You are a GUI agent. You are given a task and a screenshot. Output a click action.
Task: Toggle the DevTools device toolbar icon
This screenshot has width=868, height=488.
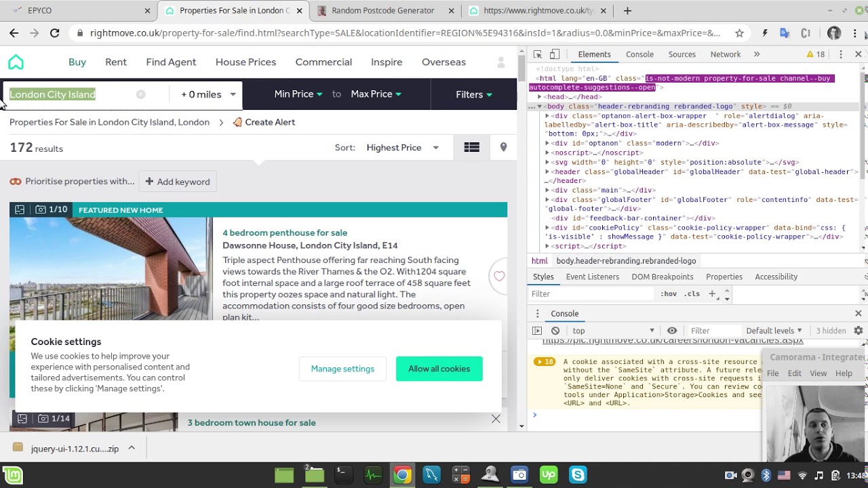coord(555,54)
